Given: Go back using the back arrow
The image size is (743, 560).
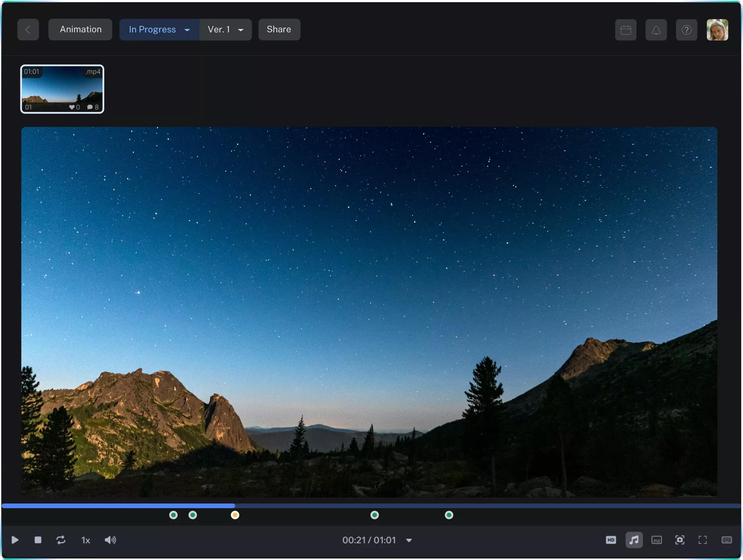Looking at the screenshot, I should [28, 29].
